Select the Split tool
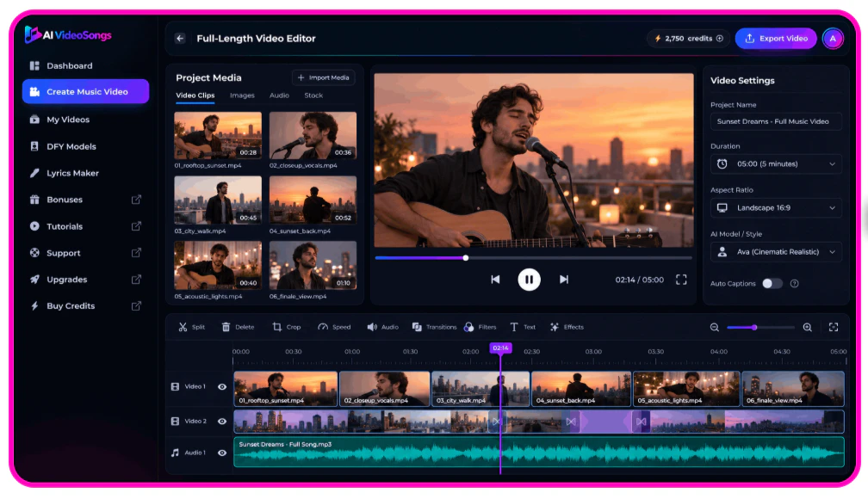The height and width of the screenshot is (499, 868). coord(191,327)
